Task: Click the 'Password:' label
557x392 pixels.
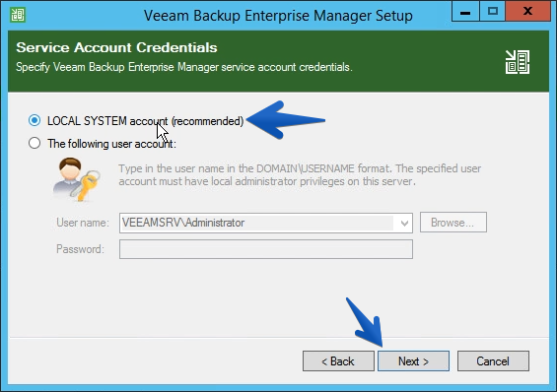Action: coord(80,249)
